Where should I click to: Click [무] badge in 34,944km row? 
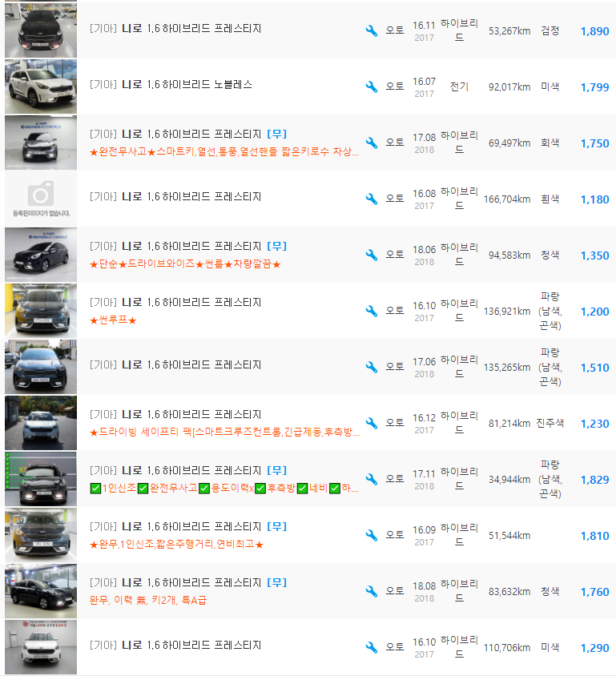tap(276, 470)
